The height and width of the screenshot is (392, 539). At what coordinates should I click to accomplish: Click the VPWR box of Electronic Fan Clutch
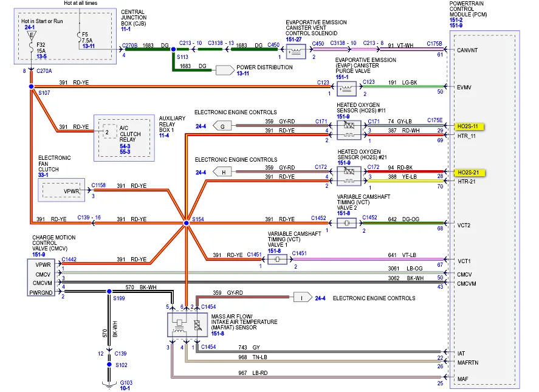pos(61,190)
